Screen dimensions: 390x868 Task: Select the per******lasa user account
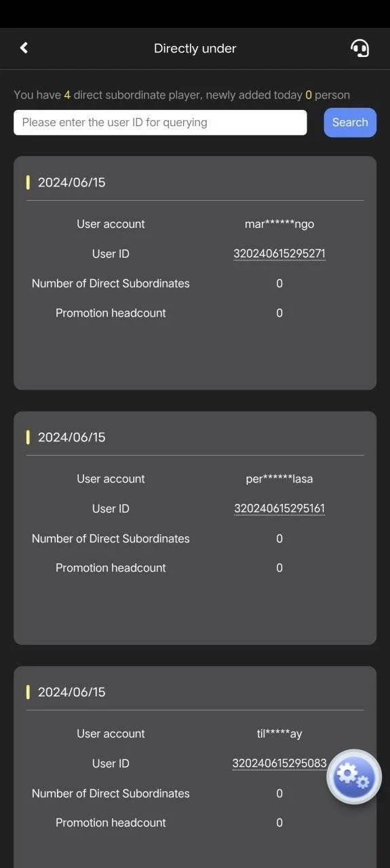click(279, 479)
